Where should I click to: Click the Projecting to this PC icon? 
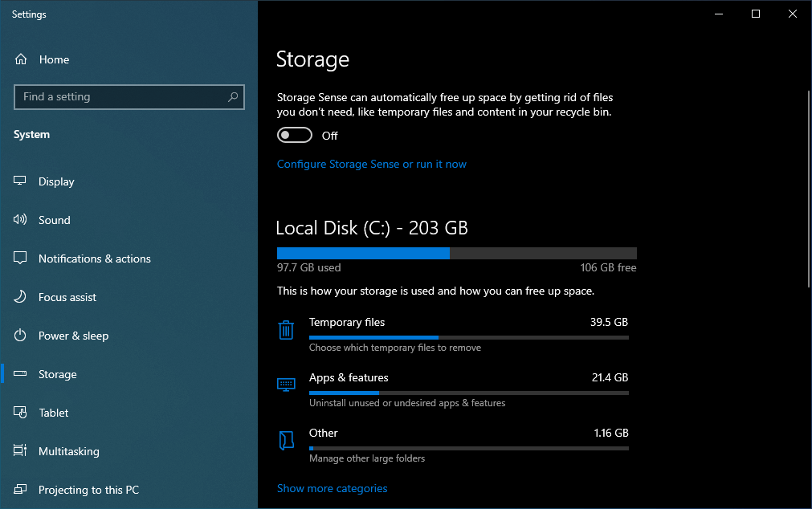[20, 489]
